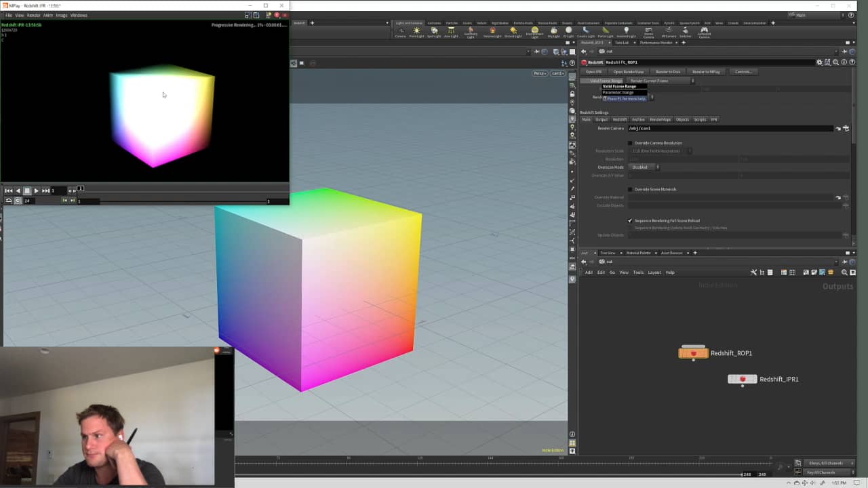Select the Camera shelf tool

401,32
